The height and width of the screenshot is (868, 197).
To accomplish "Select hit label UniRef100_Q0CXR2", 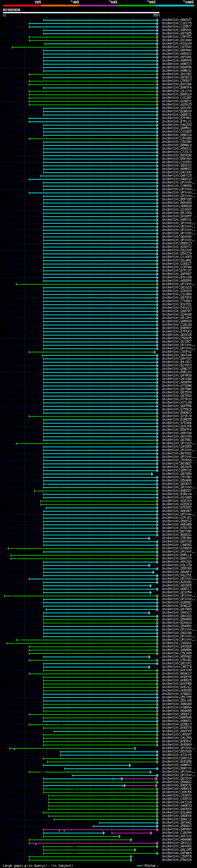I will 177,74.
